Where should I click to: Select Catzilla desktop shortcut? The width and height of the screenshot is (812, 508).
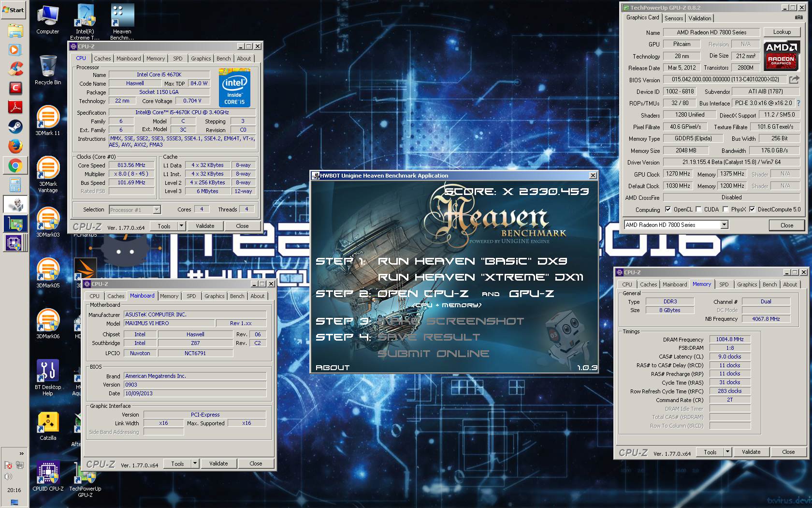click(48, 426)
